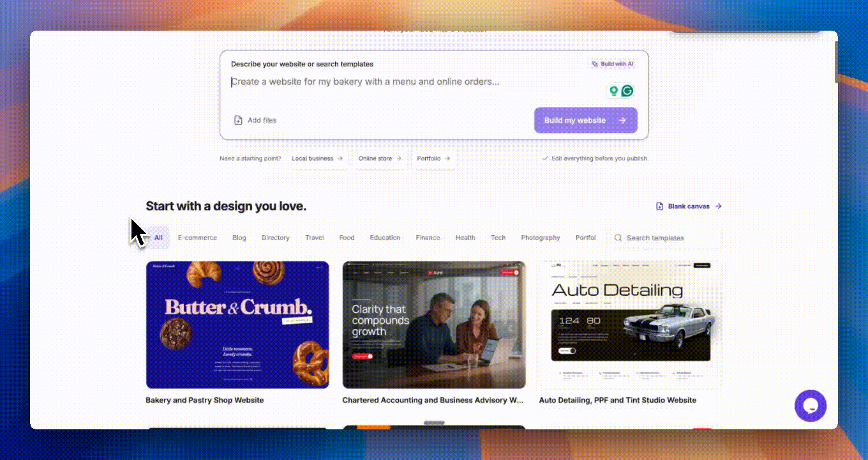Click Add files under the prompt
The height and width of the screenshot is (460, 868).
coord(255,120)
